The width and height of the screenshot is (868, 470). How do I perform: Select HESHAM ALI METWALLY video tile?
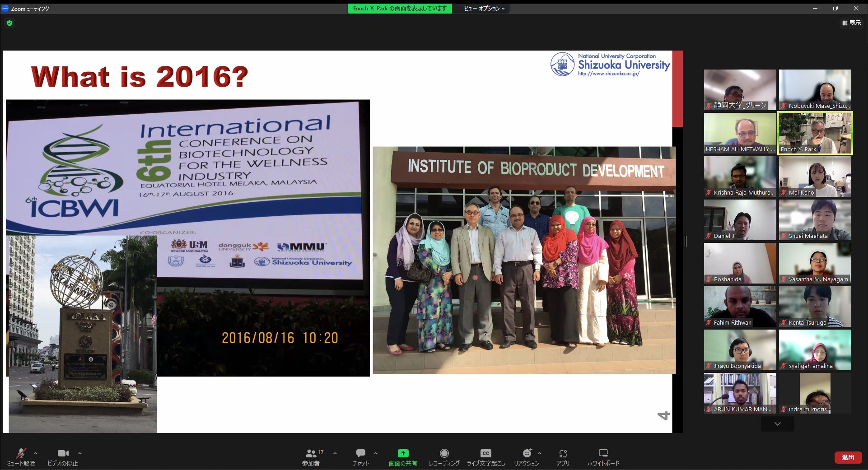[740, 133]
